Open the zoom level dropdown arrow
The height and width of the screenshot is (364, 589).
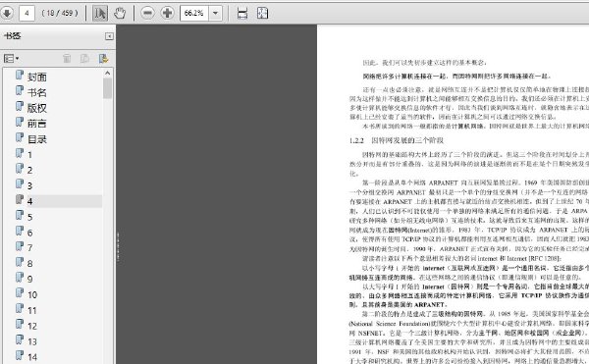pyautogui.click(x=215, y=13)
